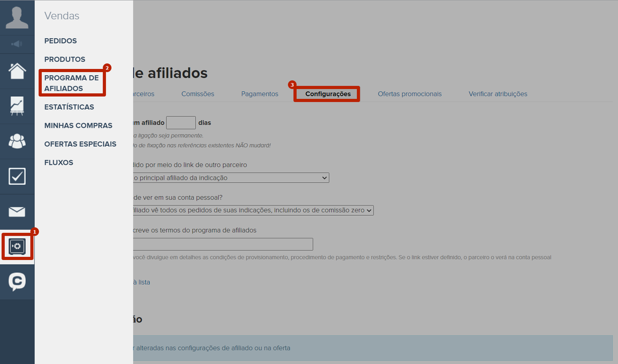Switch to the Configurações tab
618x364 pixels.
tap(328, 94)
